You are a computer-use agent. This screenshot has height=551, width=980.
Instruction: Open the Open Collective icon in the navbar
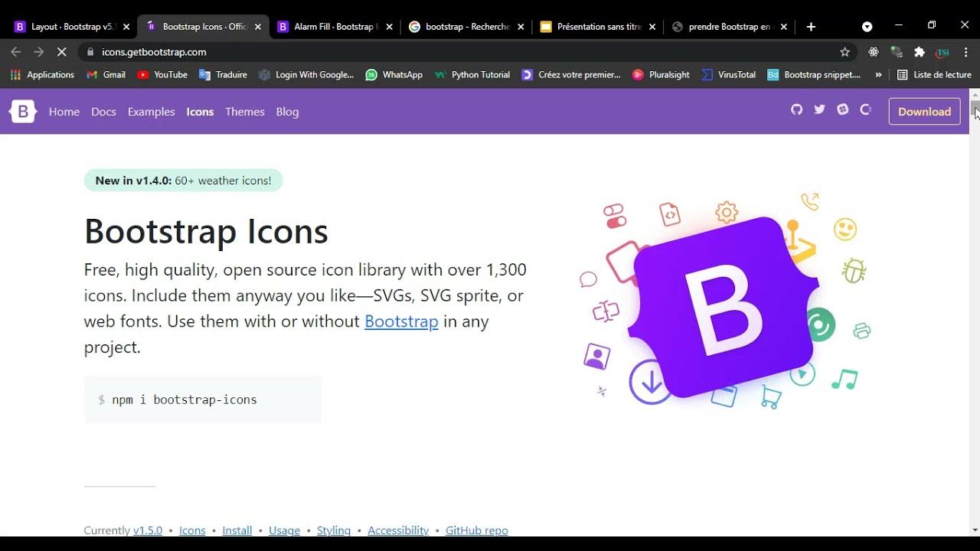click(x=866, y=109)
